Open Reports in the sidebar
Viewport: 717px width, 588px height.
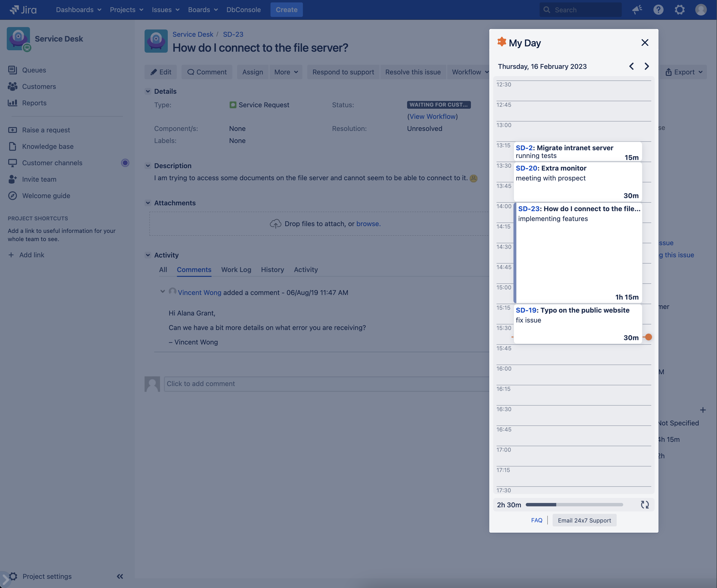click(34, 103)
